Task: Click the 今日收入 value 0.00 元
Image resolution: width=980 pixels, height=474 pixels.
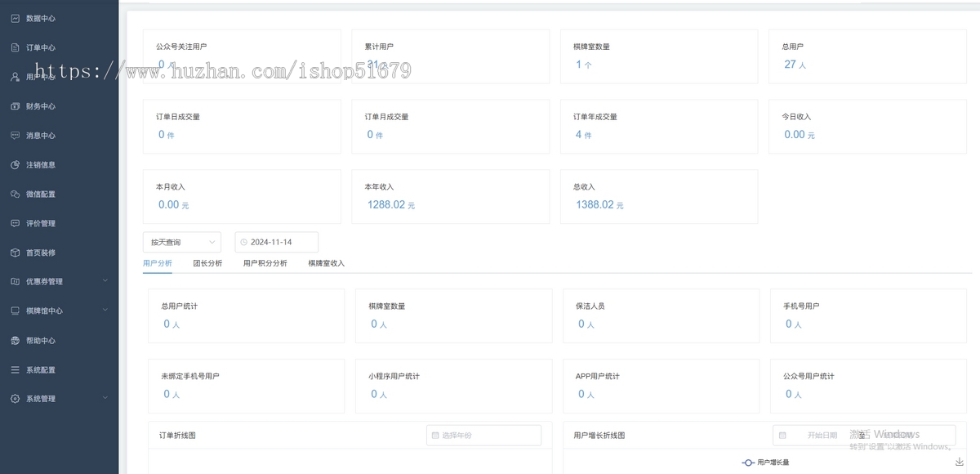Action: pos(800,135)
